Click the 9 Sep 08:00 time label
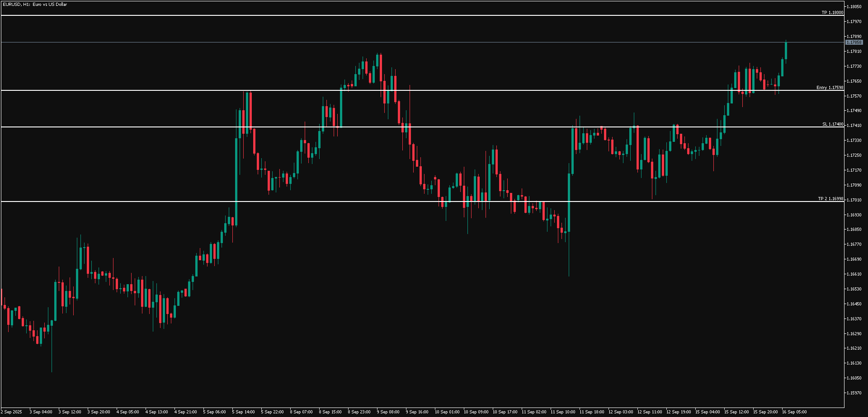This screenshot has width=868, height=417. tap(388, 412)
